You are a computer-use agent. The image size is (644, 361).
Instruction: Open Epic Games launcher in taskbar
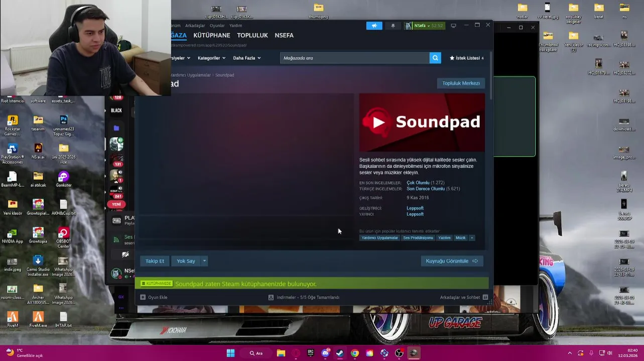(311, 353)
